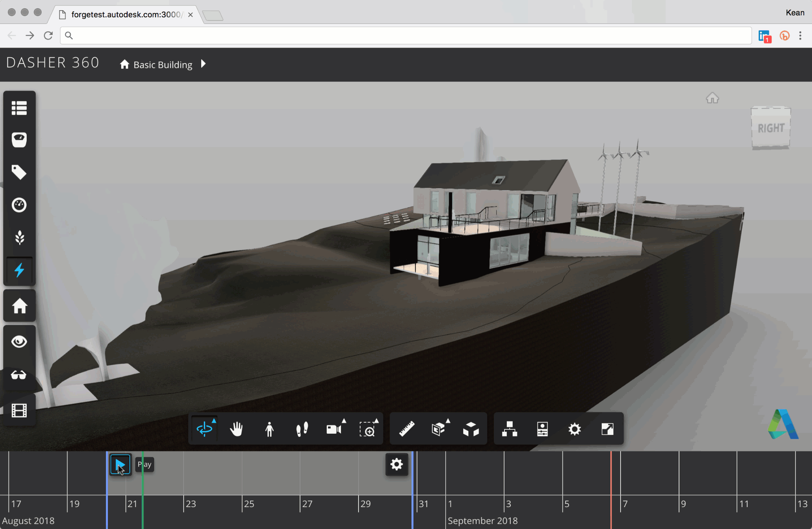812x529 pixels.
Task: Toggle fullscreen mode in viewer toolbar
Action: pos(607,429)
